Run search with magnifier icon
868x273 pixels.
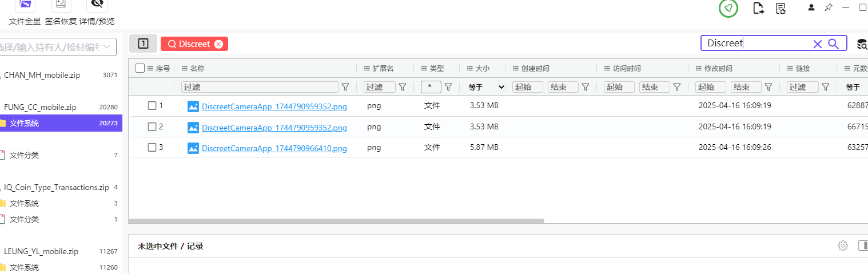(x=833, y=43)
